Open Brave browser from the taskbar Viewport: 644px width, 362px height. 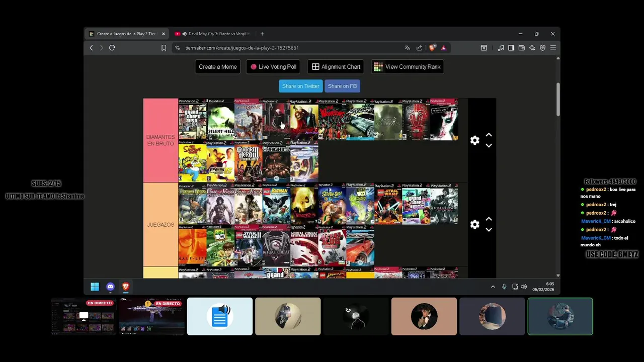(126, 287)
